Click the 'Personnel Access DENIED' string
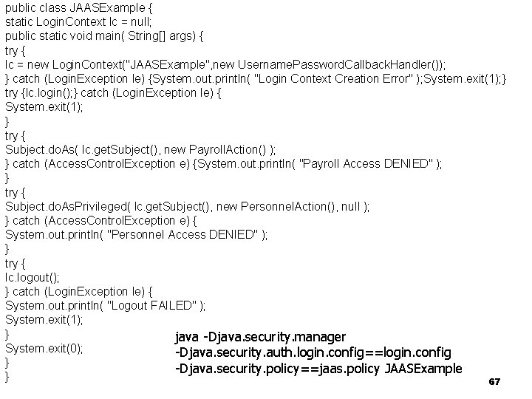This screenshot has width=532, height=399. [x=183, y=235]
